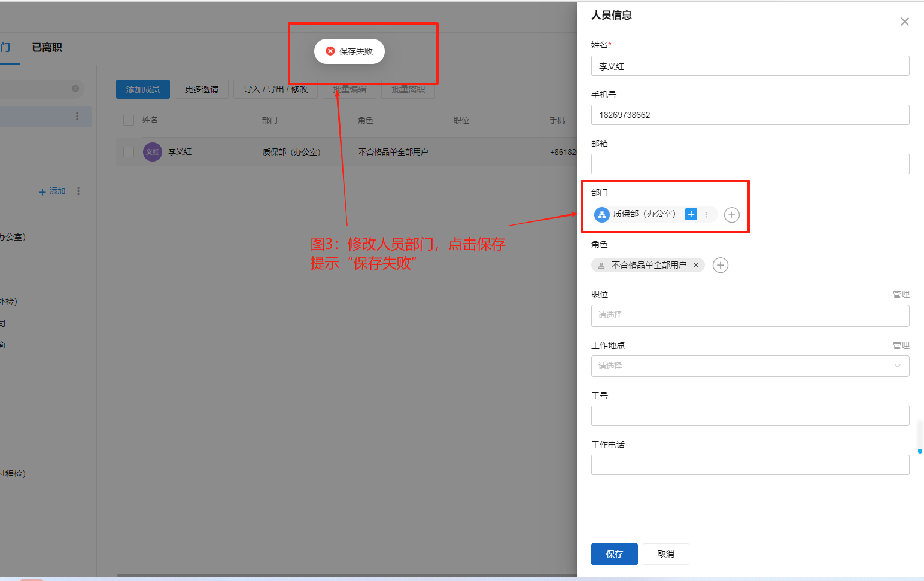
Task: Click the empty 邮箱 input field
Action: click(750, 164)
